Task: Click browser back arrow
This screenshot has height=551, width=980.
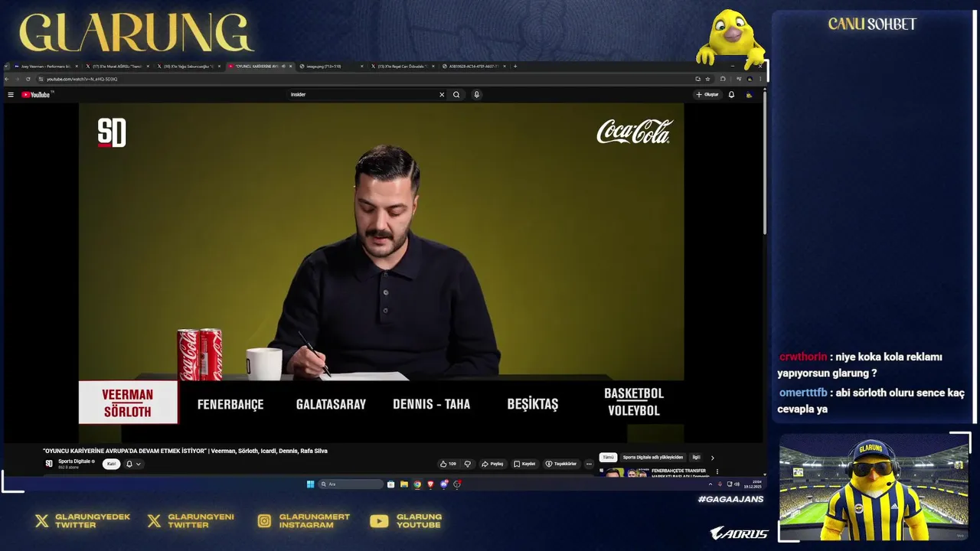Action: pyautogui.click(x=8, y=79)
